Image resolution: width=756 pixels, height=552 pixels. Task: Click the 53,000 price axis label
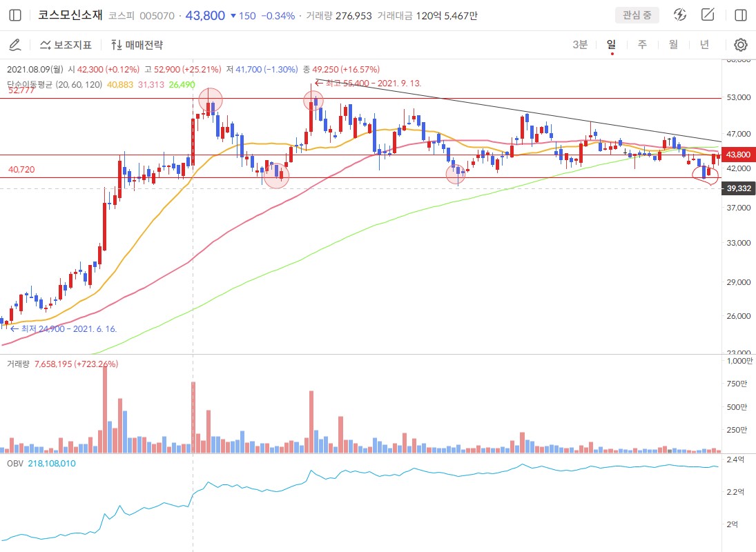tap(739, 97)
